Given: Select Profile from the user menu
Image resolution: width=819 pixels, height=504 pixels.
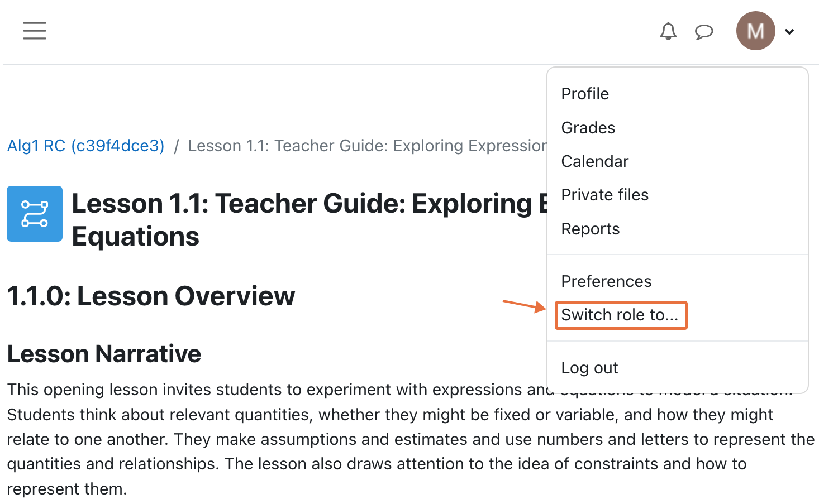Looking at the screenshot, I should click(585, 94).
